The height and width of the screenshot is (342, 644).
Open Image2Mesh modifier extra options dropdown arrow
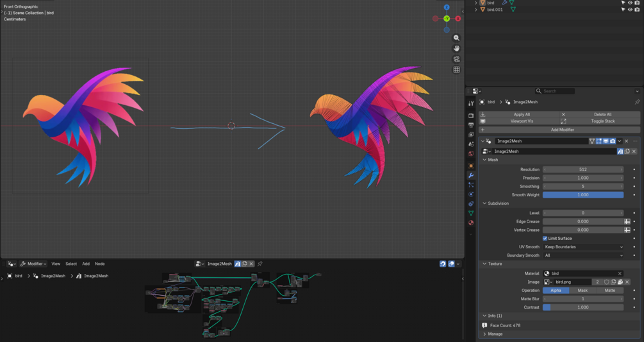click(x=620, y=141)
